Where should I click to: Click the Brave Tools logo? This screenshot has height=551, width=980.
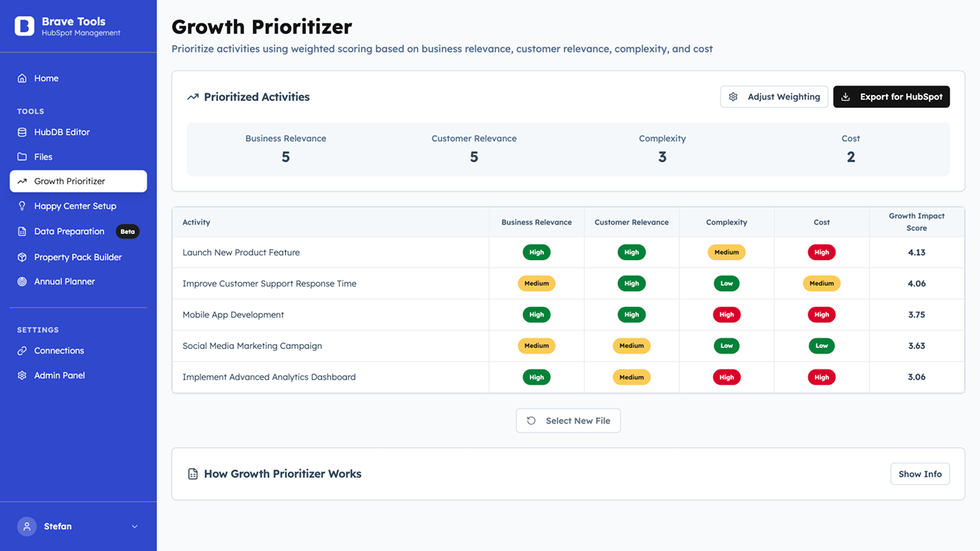(24, 26)
